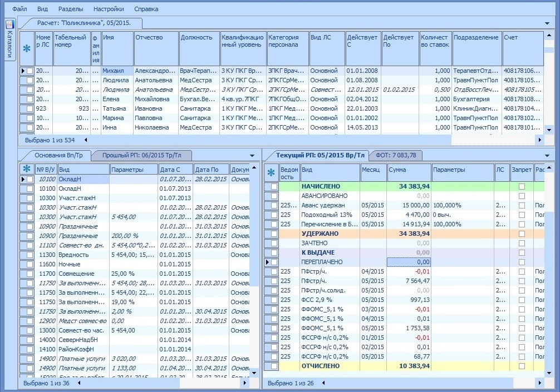This screenshot has height=392, width=560.
Task: Click the right arrow of the employee grid horizontal scrollbar
Action: (x=539, y=140)
